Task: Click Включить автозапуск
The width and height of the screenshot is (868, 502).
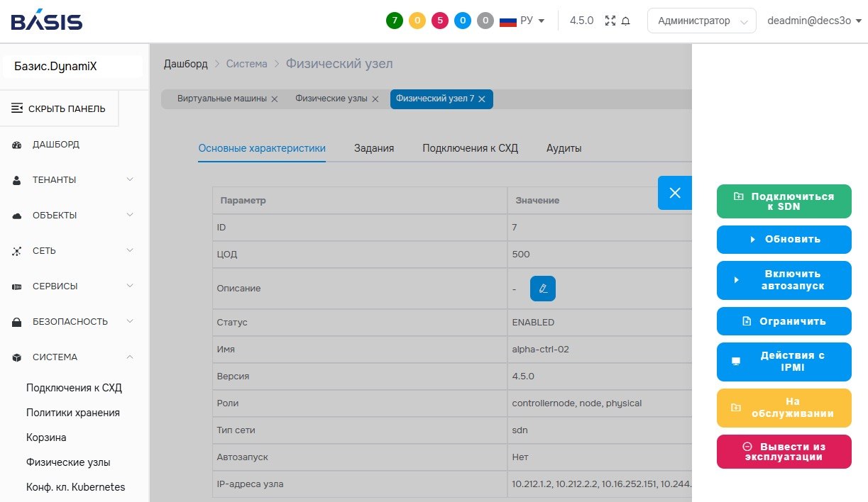Action: point(784,280)
